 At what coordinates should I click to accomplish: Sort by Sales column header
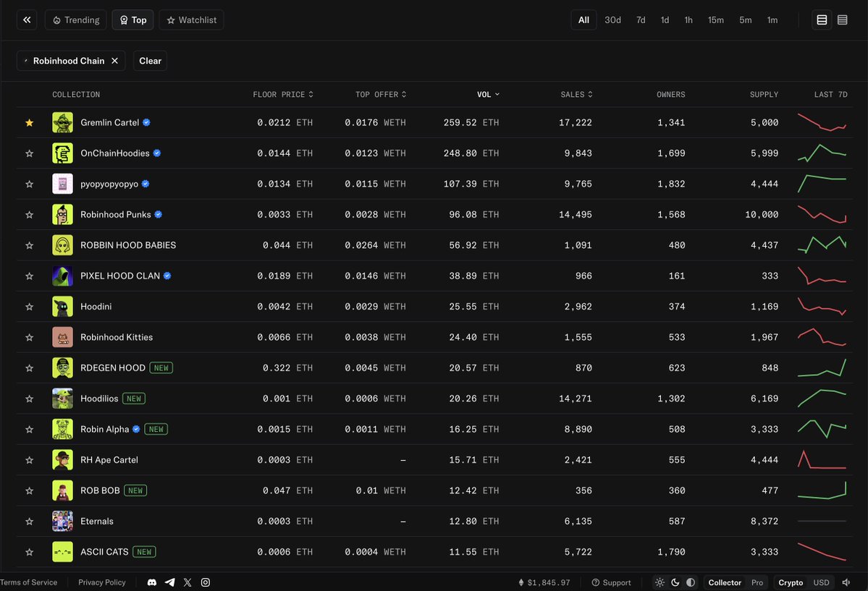[576, 95]
